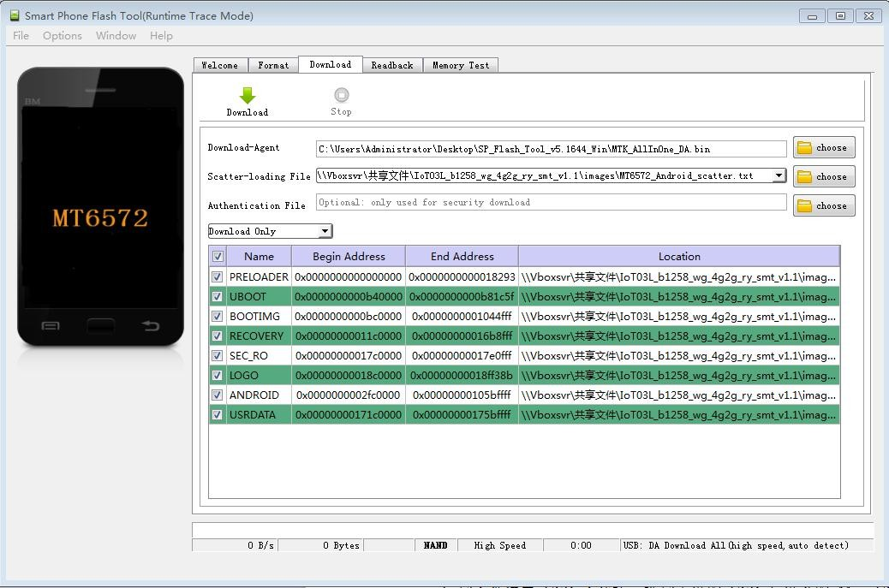Click the Smart Phone Flash Tool title icon
The image size is (889, 588).
pyautogui.click(x=15, y=16)
